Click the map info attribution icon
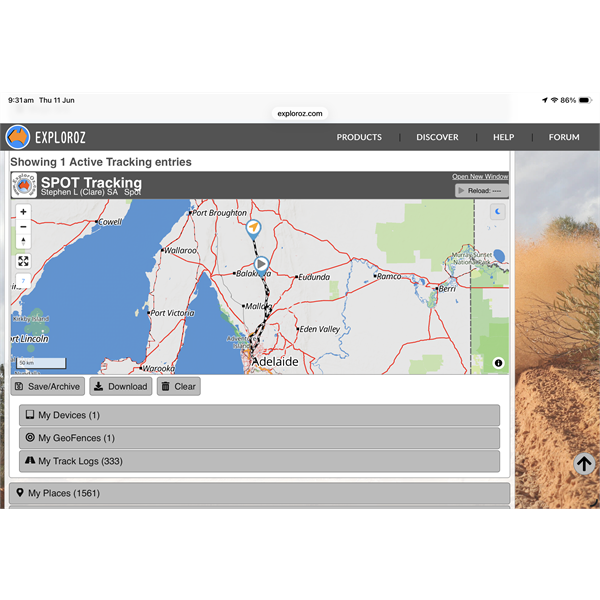The height and width of the screenshot is (600, 600). (x=498, y=363)
